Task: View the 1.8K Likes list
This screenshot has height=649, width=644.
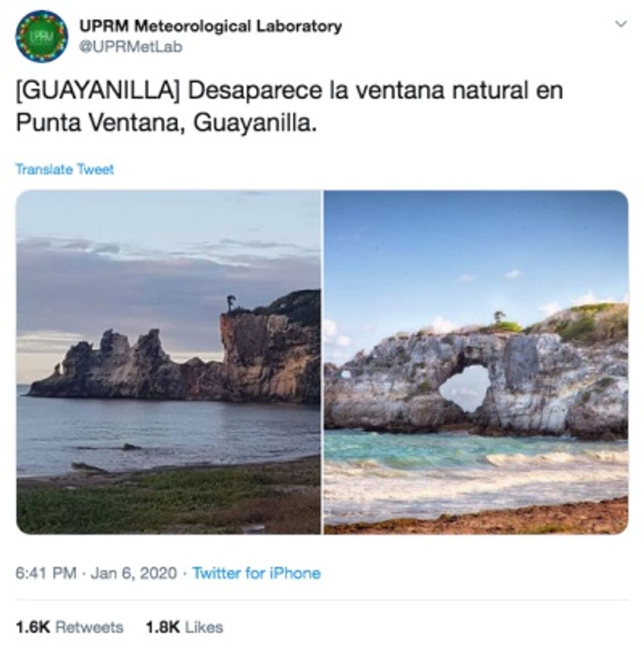Action: (185, 628)
